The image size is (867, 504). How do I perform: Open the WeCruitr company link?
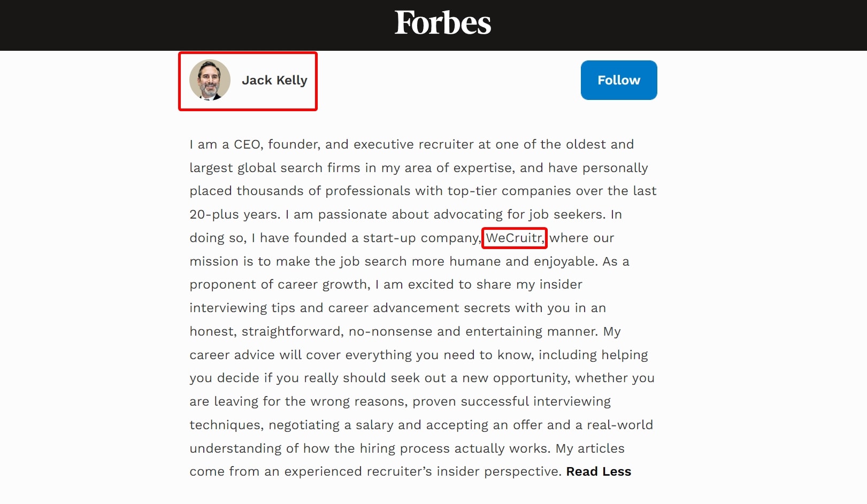pyautogui.click(x=514, y=238)
